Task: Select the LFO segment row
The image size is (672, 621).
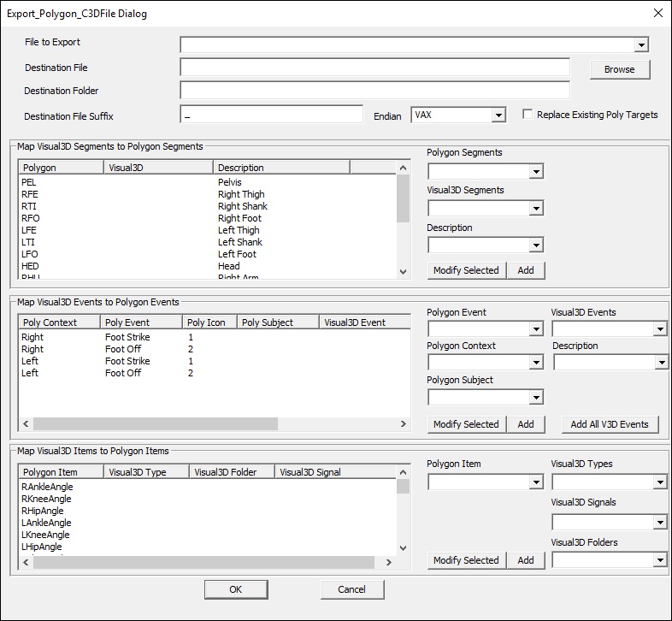Action: click(x=208, y=254)
